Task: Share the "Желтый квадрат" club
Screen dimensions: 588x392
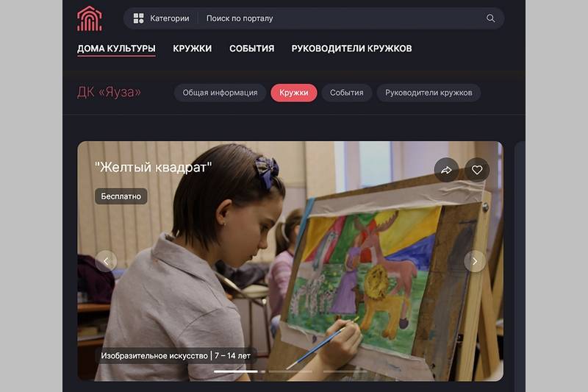Action: [446, 171]
